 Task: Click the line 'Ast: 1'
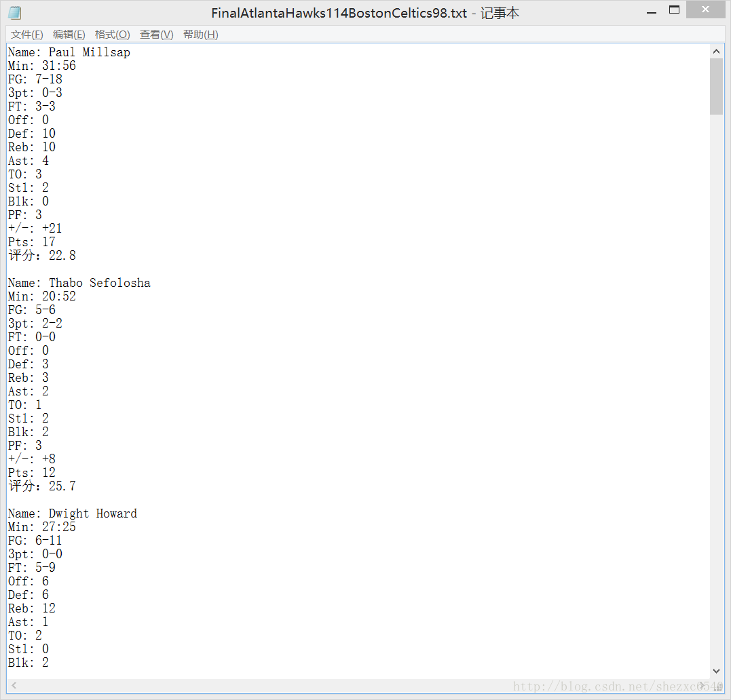[x=29, y=622]
